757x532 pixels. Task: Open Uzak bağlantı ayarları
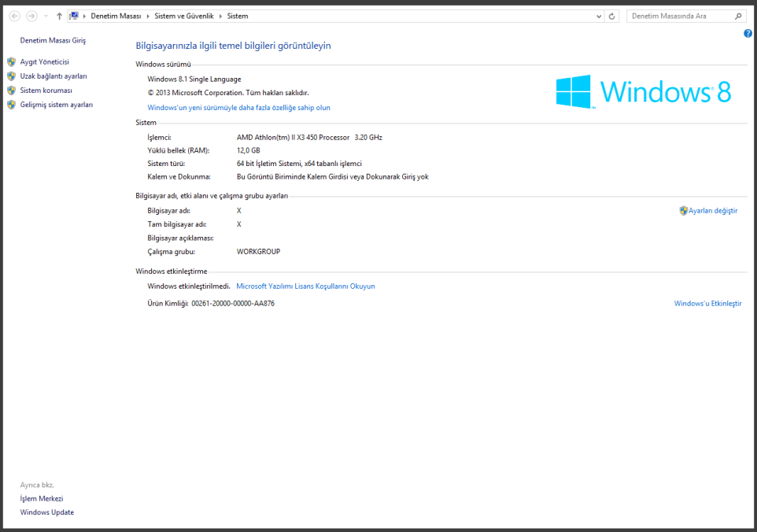pos(54,76)
